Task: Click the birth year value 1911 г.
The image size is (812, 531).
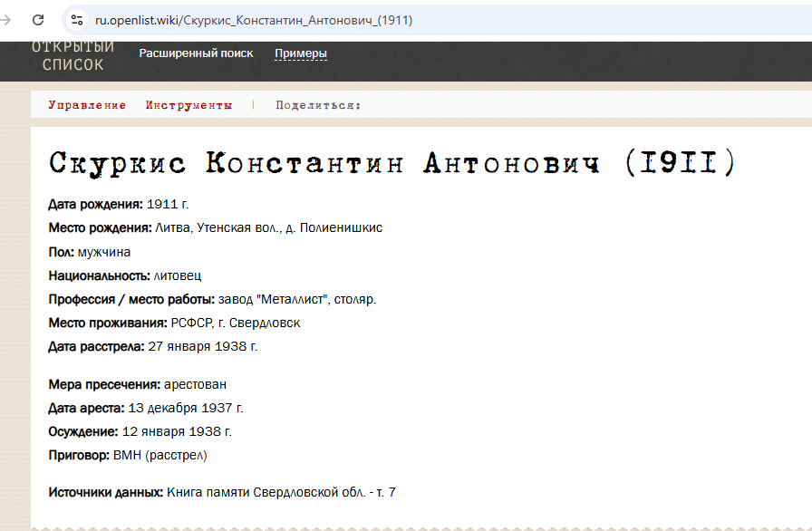Action: (x=168, y=205)
